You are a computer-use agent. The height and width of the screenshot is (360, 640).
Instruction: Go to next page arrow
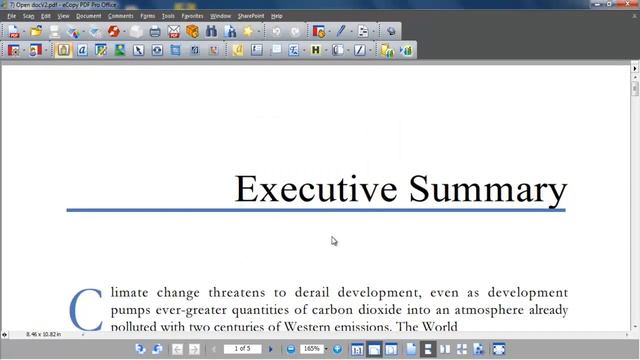tap(271, 349)
